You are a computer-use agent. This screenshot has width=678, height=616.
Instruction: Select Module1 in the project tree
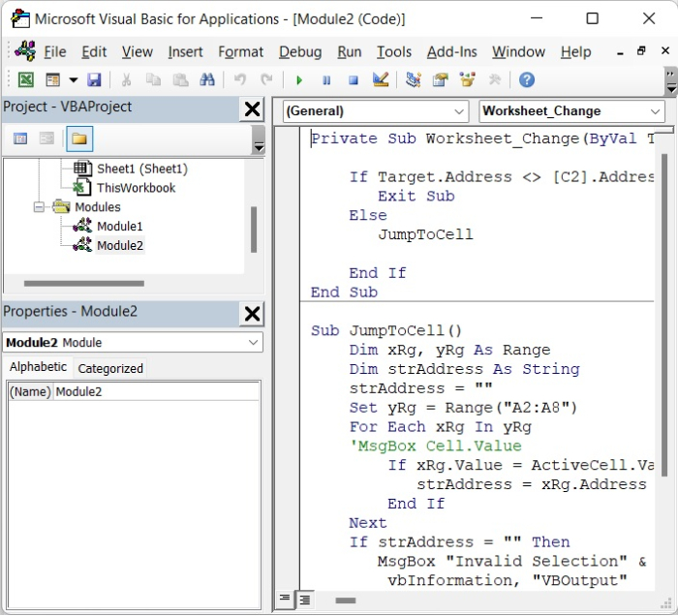click(x=119, y=227)
